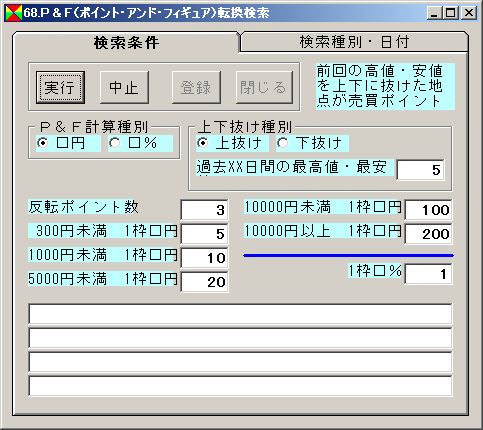Screen dimensions: 483x430
Task: Click the fourth empty result text box
Action: (240, 386)
